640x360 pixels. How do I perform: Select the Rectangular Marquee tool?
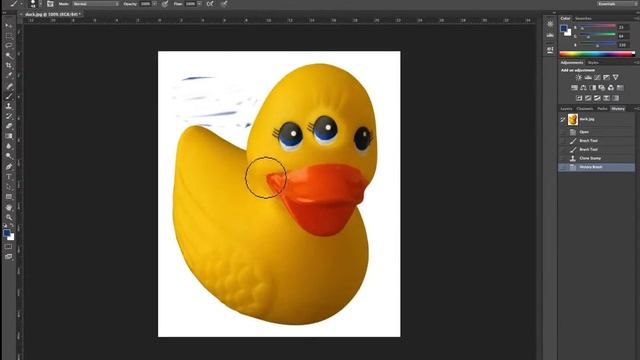coord(9,36)
